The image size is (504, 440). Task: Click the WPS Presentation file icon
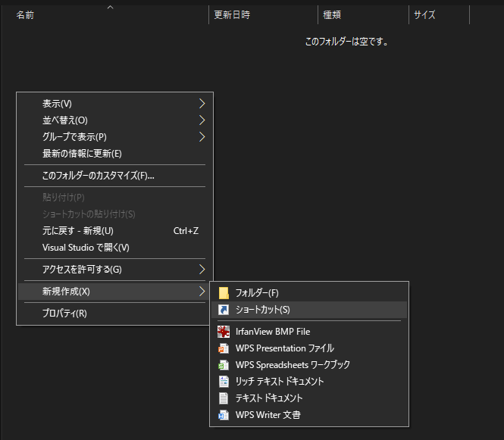[224, 348]
